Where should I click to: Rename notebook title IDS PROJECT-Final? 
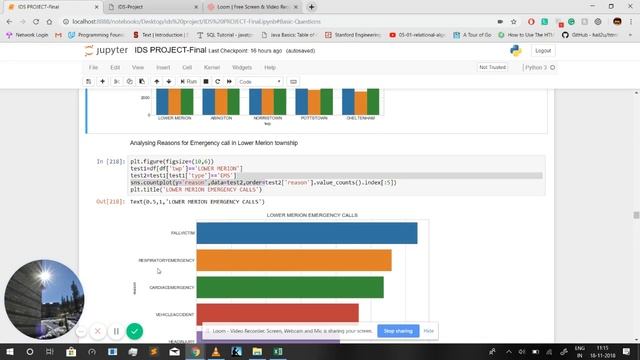pyautogui.click(x=170, y=50)
